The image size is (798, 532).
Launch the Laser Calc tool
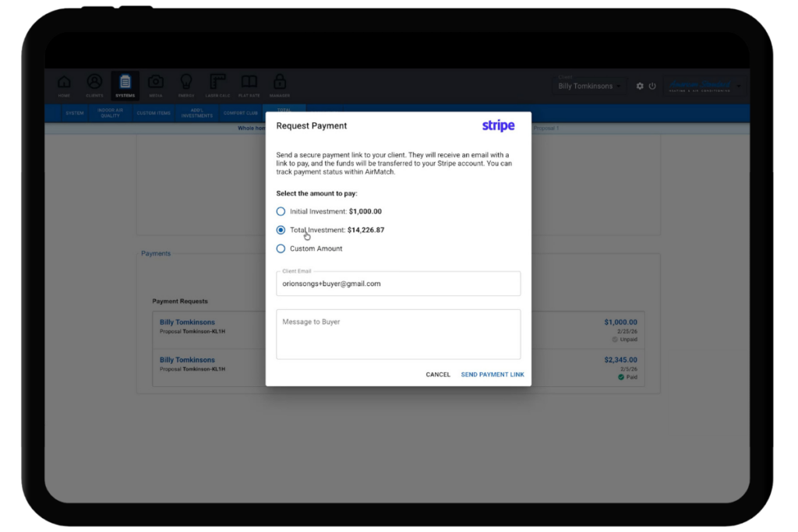[x=217, y=84]
